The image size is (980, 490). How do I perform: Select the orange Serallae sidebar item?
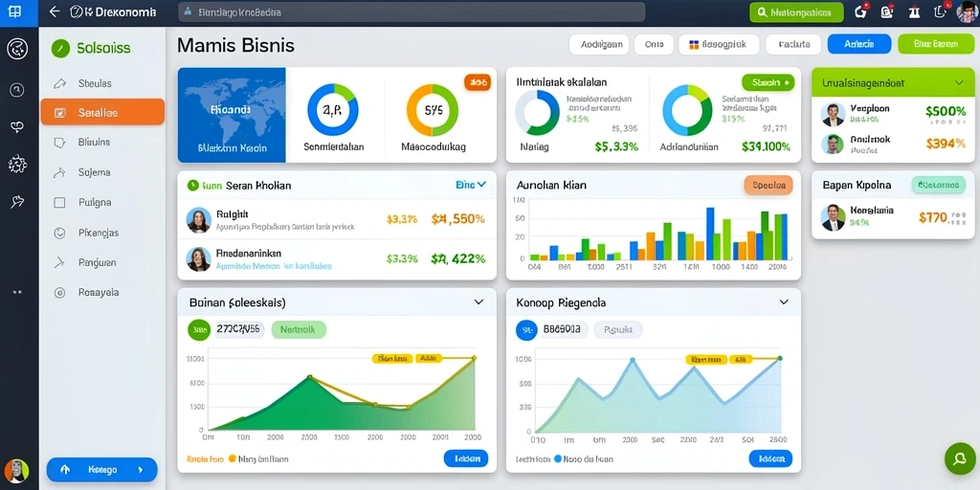[102, 113]
